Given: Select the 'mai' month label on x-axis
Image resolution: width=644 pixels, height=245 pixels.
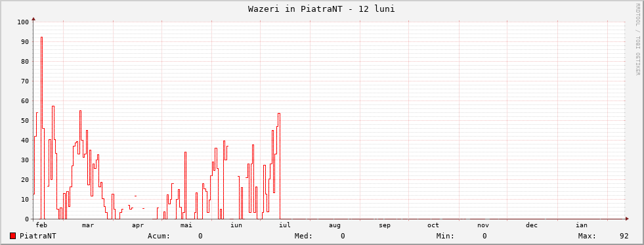Looking at the screenshot, I should coord(186,225).
